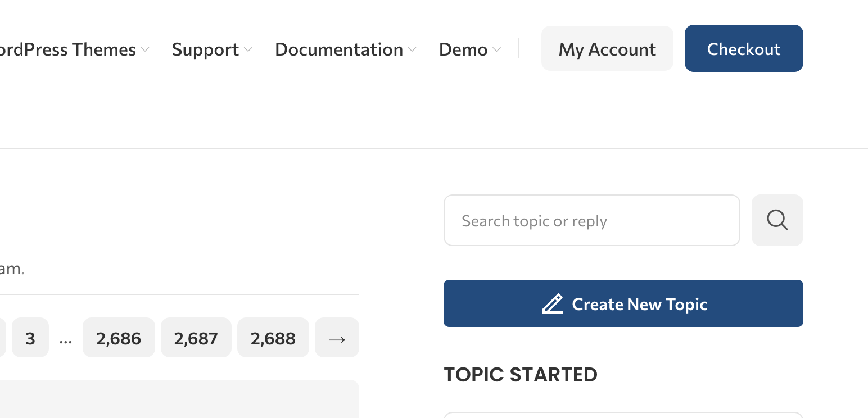
Task: Open the last page 2,688
Action: [273, 338]
